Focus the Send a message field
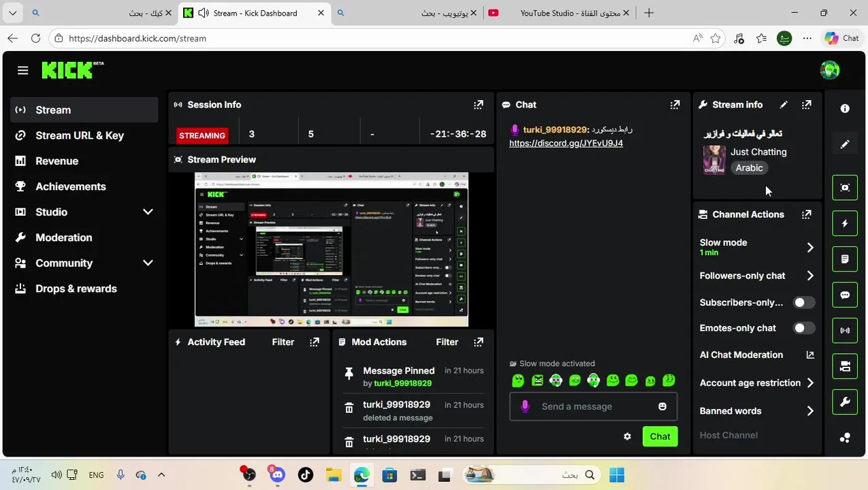Image resolution: width=868 pixels, height=490 pixels. tap(593, 406)
